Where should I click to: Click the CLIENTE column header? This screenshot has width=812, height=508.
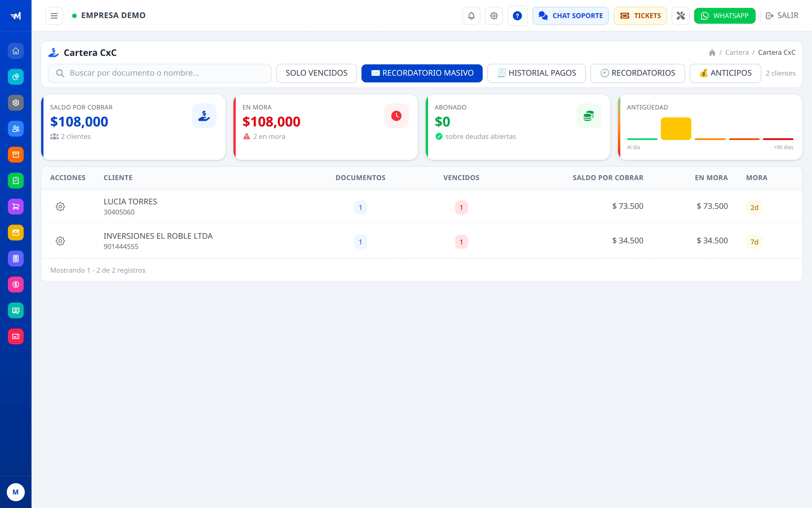click(118, 178)
